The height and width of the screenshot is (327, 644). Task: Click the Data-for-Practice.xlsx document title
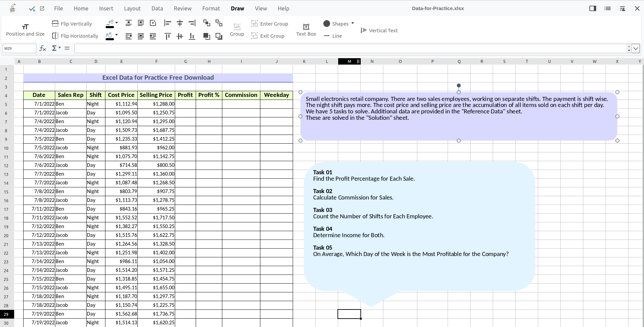click(x=438, y=8)
